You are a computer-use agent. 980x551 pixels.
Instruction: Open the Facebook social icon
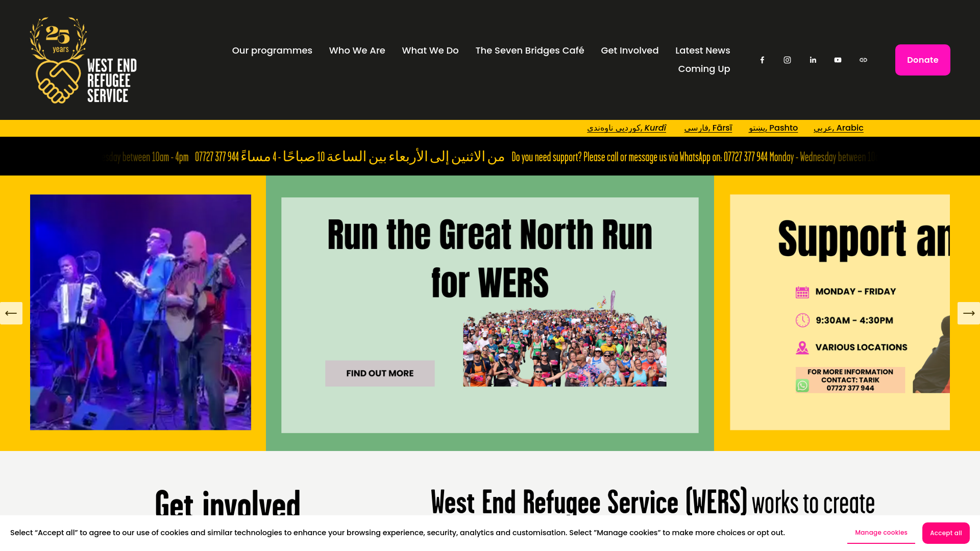(x=762, y=60)
